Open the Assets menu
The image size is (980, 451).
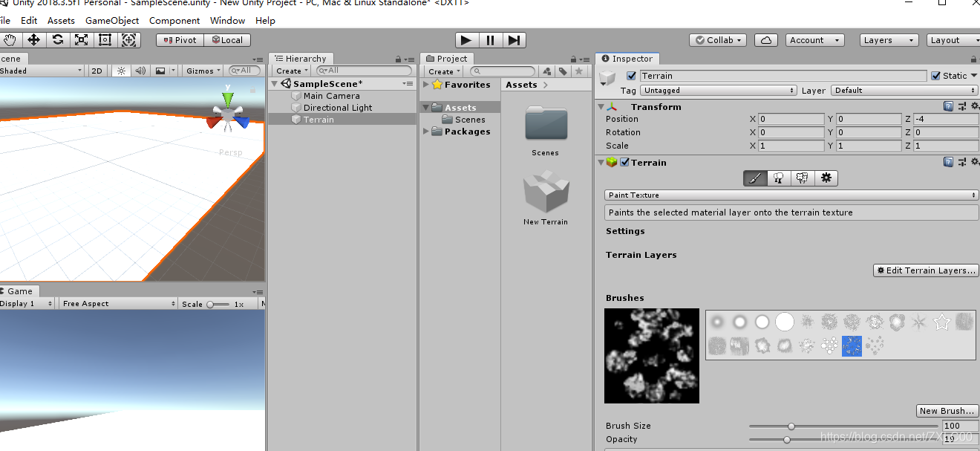pos(61,20)
